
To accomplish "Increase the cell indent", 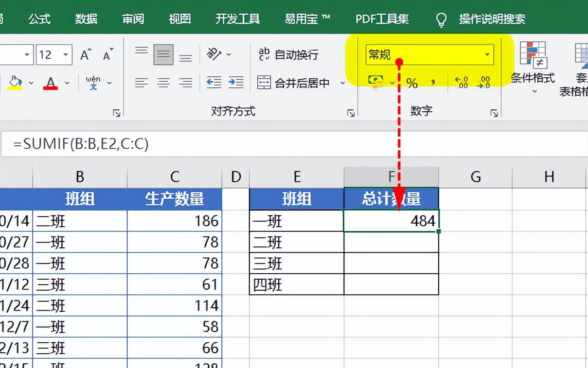I will pyautogui.click(x=236, y=83).
